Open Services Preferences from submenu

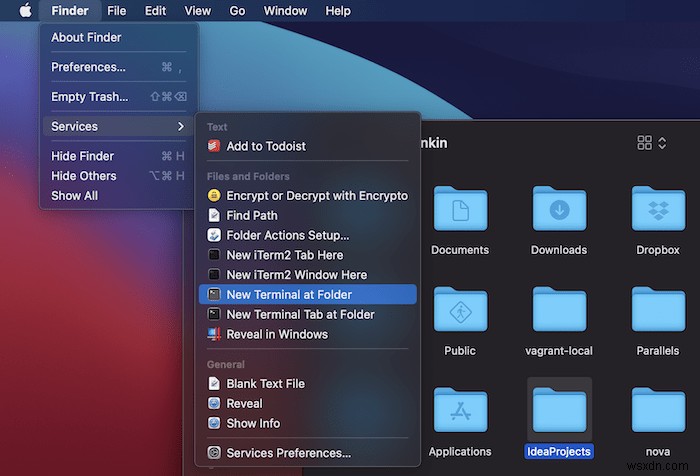pyautogui.click(x=288, y=453)
